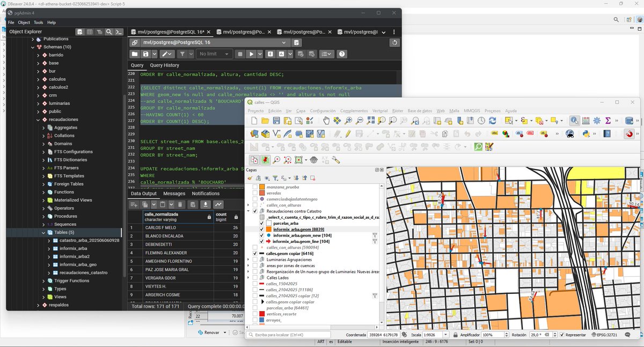Expand the barrido schema in Object Explorer

(x=38, y=55)
